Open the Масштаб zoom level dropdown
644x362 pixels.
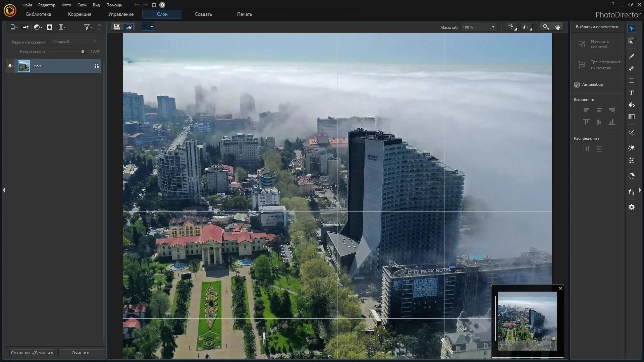tap(479, 27)
